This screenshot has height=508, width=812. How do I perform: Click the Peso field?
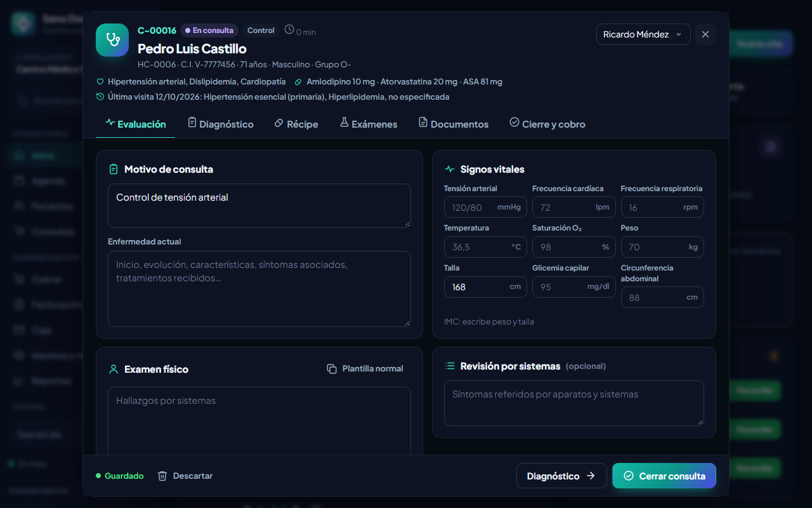click(x=662, y=247)
